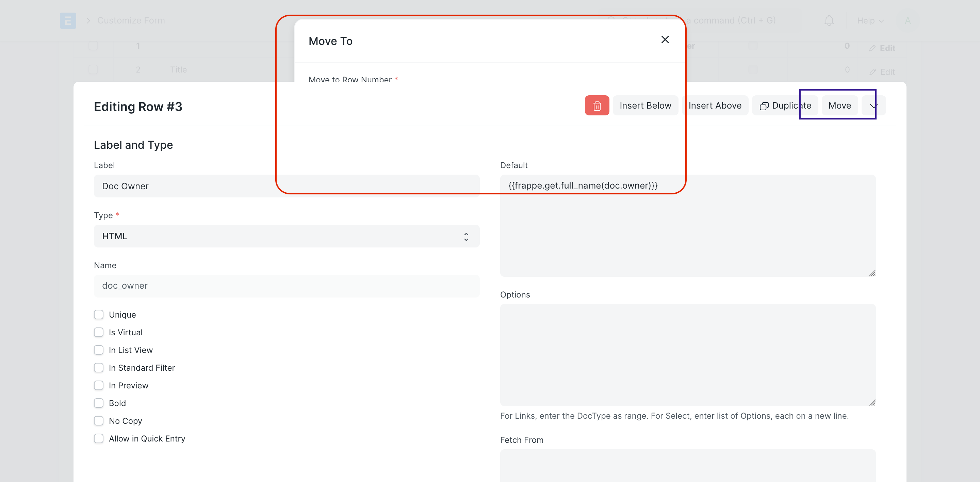The width and height of the screenshot is (980, 482).
Task: Close the Move To dialog with the X
Action: (x=665, y=39)
